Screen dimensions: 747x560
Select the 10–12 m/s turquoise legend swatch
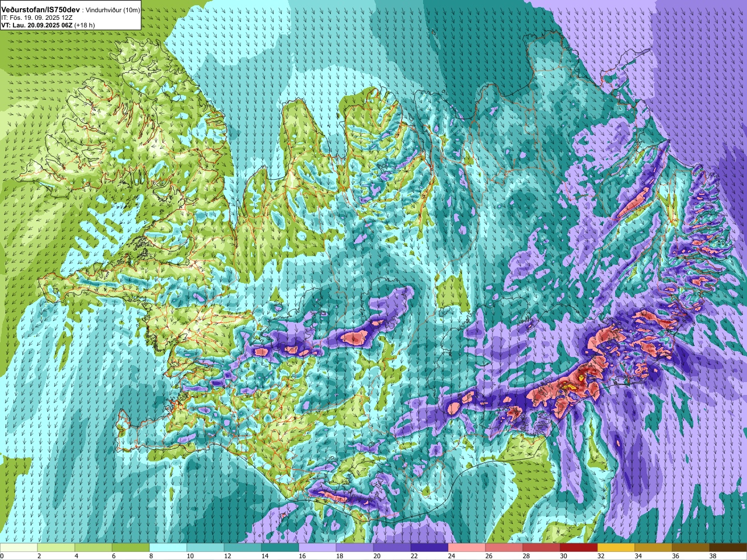click(x=205, y=548)
